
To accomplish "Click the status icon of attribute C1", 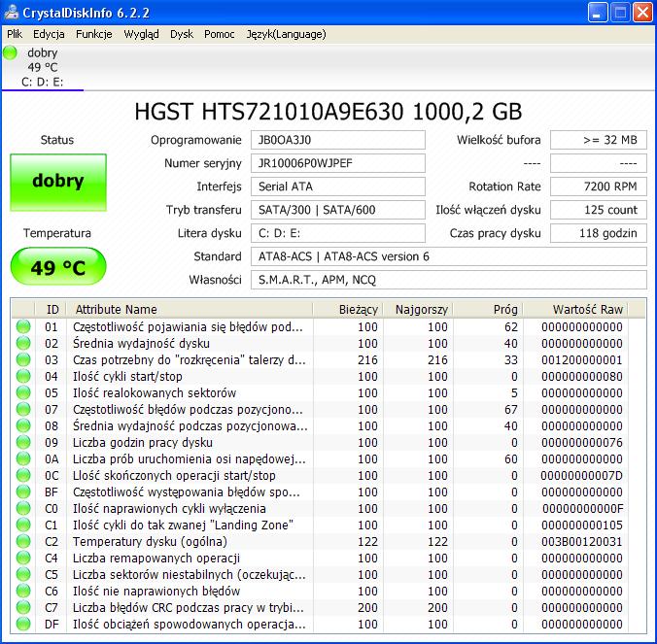I will pos(23,525).
